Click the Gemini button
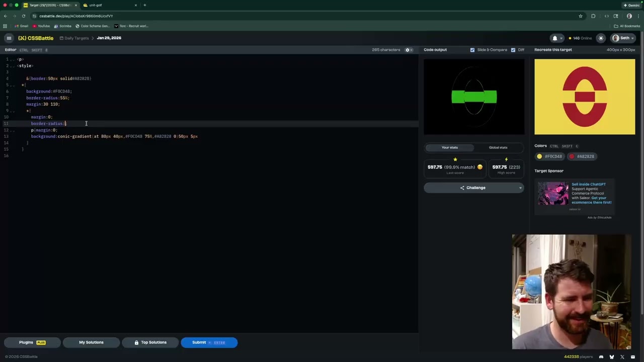 pos(631,5)
